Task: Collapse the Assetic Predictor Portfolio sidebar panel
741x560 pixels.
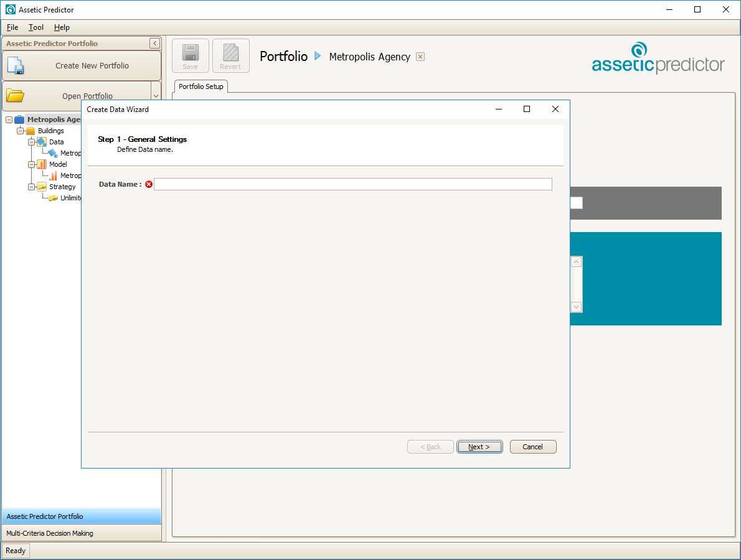Action: (x=154, y=44)
